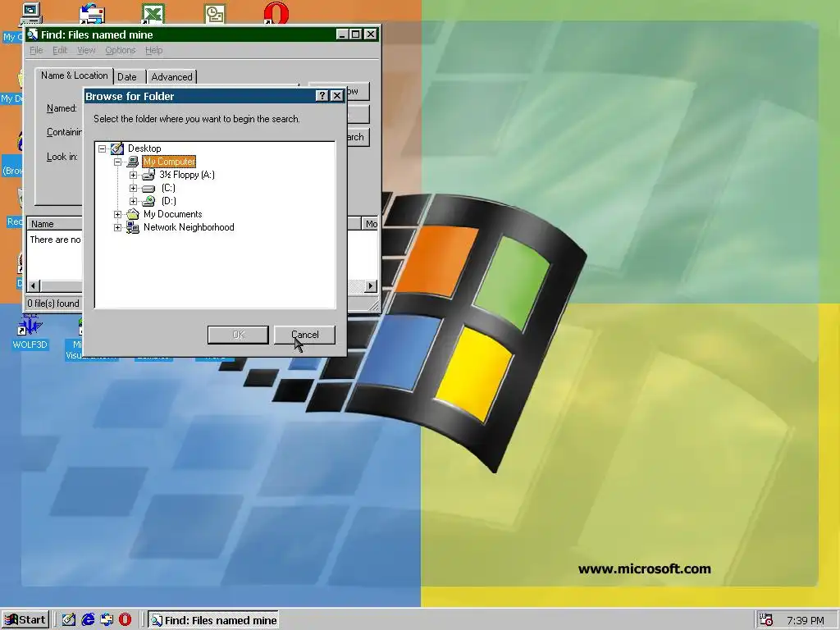Select the floppy drive icon
Image resolution: width=840 pixels, height=630 pixels.
pyautogui.click(x=148, y=175)
